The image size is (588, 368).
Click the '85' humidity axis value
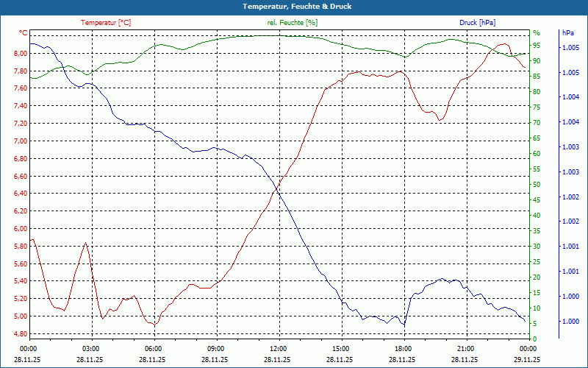pyautogui.click(x=537, y=77)
